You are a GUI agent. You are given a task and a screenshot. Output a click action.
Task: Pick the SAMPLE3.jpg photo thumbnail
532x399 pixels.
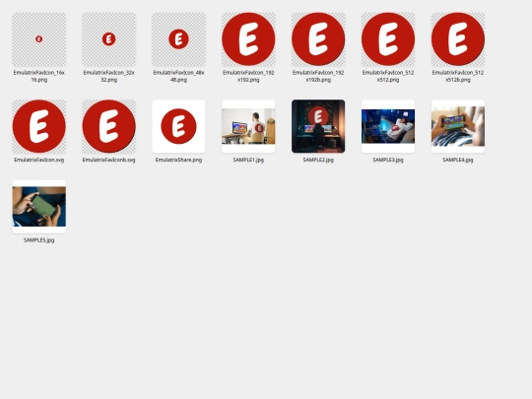click(388, 126)
